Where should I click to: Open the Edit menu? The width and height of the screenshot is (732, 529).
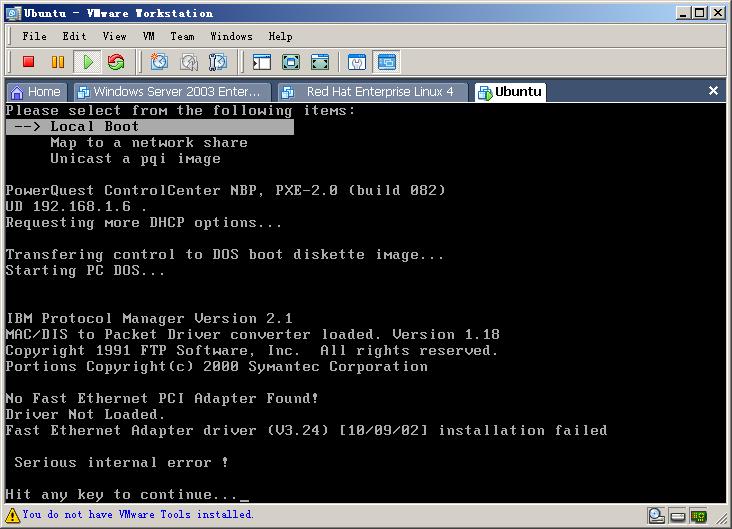coord(74,36)
